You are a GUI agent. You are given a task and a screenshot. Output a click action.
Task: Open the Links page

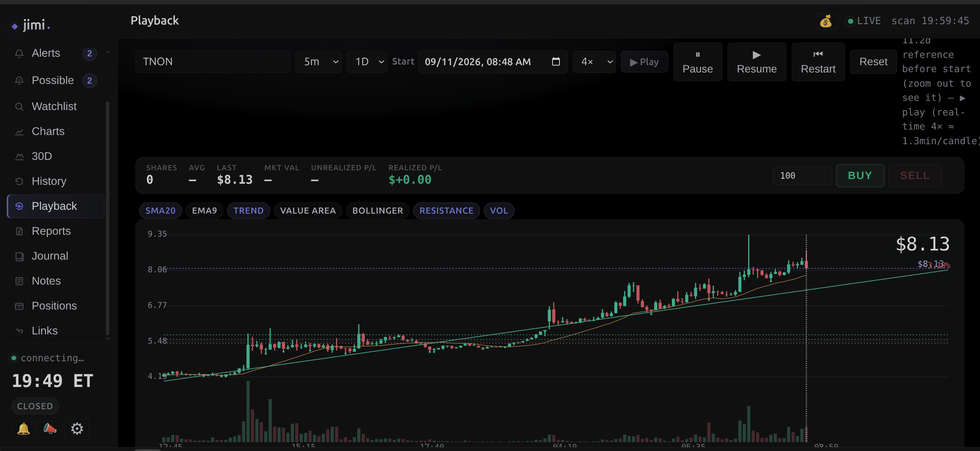pyautogui.click(x=56, y=331)
